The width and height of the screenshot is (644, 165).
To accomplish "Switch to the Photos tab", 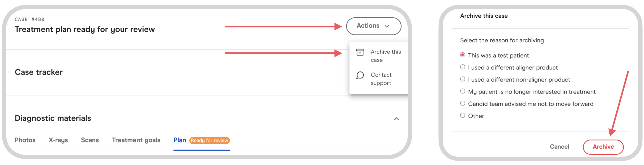I will (25, 140).
